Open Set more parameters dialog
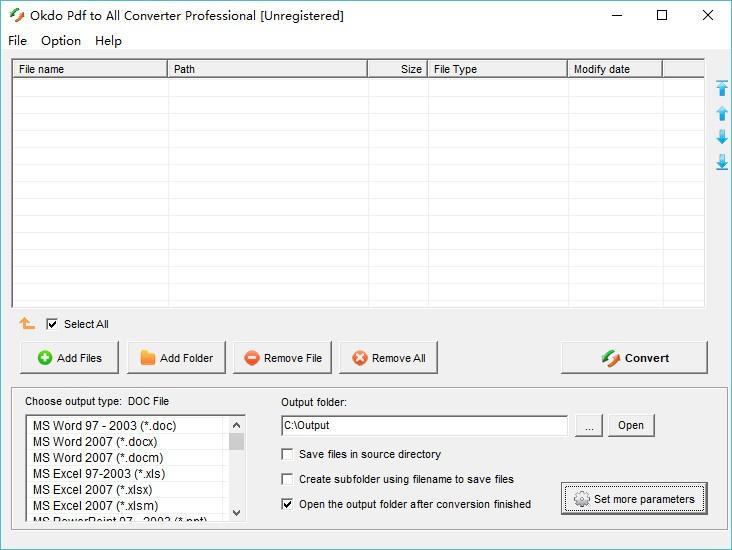The image size is (732, 550). coord(634,499)
